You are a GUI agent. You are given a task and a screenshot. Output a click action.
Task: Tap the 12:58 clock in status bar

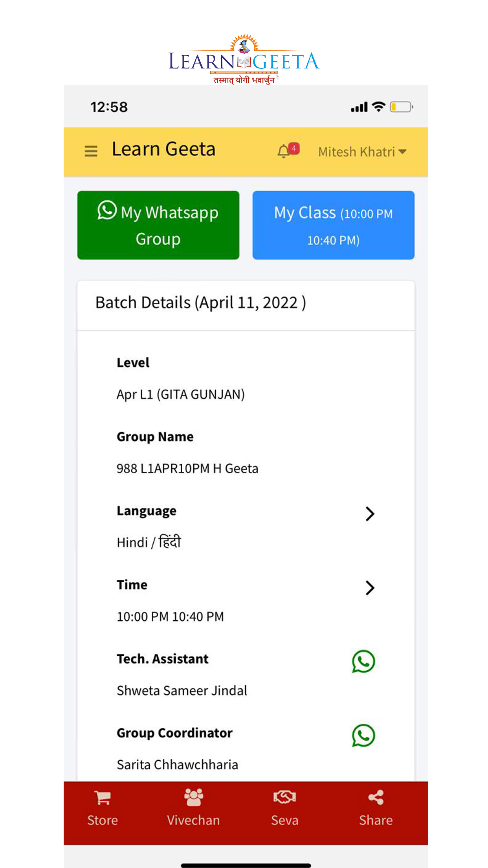(109, 107)
